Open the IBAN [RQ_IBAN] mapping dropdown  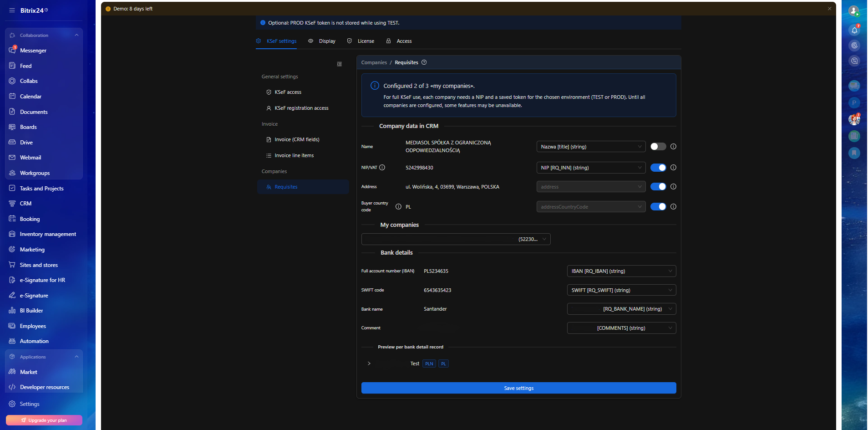[621, 271]
